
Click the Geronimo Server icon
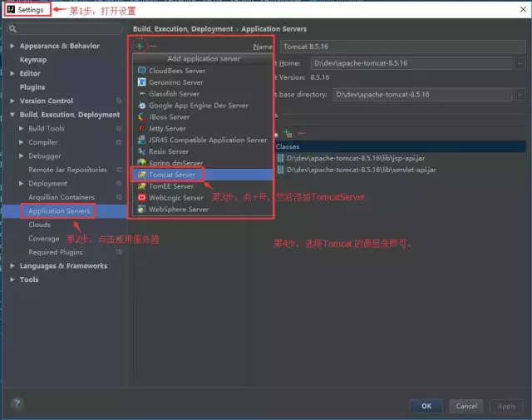tap(142, 82)
